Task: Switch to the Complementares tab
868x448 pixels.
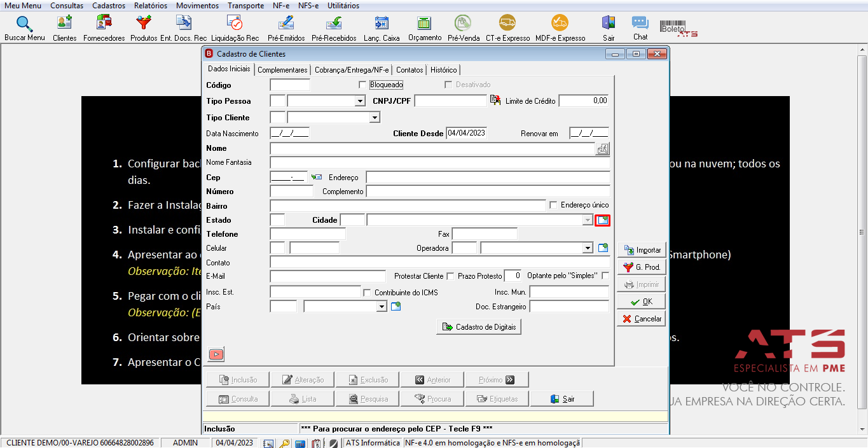Action: (x=282, y=70)
